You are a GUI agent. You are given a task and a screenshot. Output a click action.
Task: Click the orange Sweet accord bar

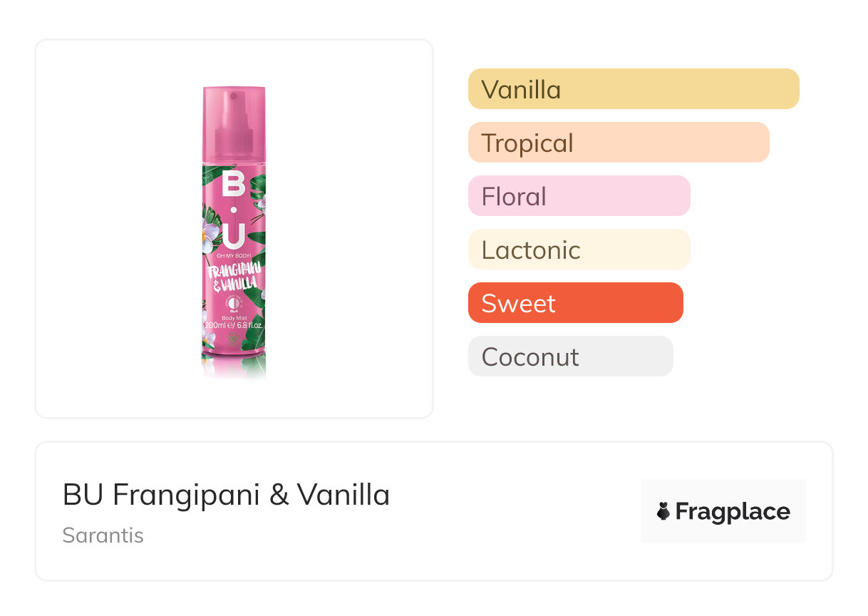click(575, 303)
